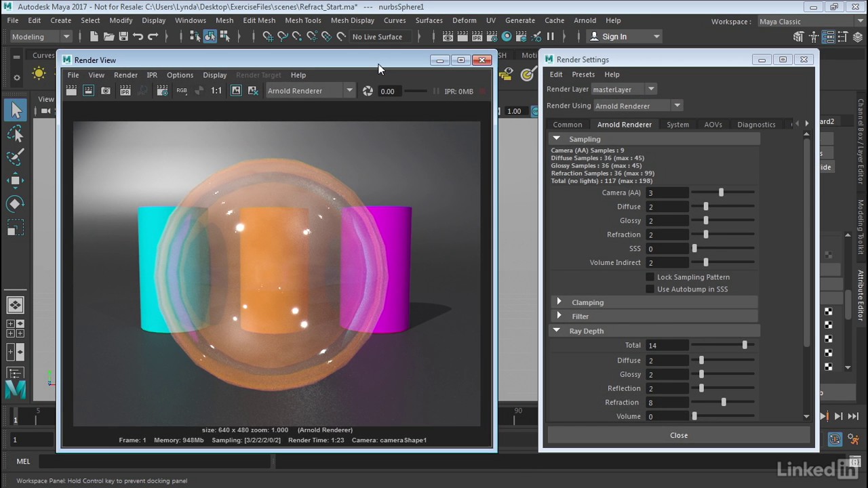Click the Render Region icon in Render View
This screenshot has height=488, width=868.
pyautogui.click(x=89, y=91)
